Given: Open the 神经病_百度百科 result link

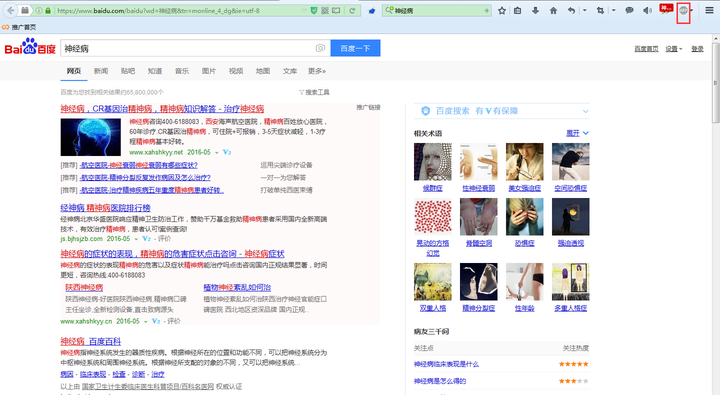Looking at the screenshot, I should 90,341.
